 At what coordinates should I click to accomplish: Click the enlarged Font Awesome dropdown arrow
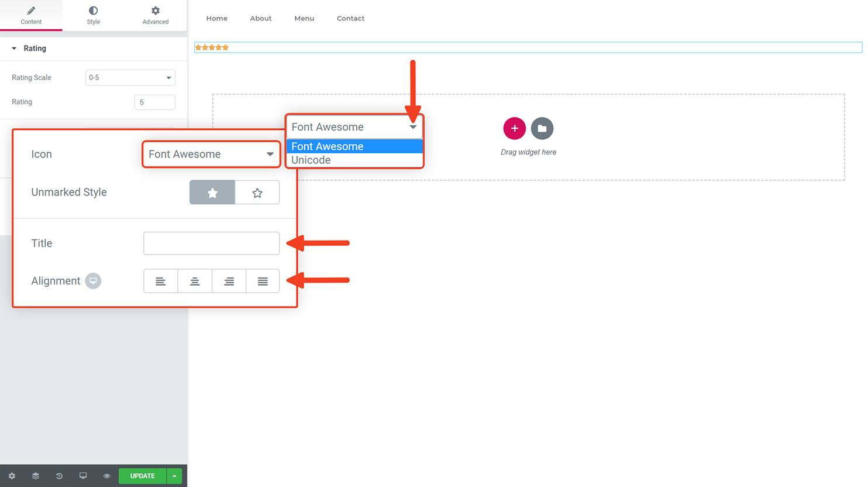[x=413, y=127]
